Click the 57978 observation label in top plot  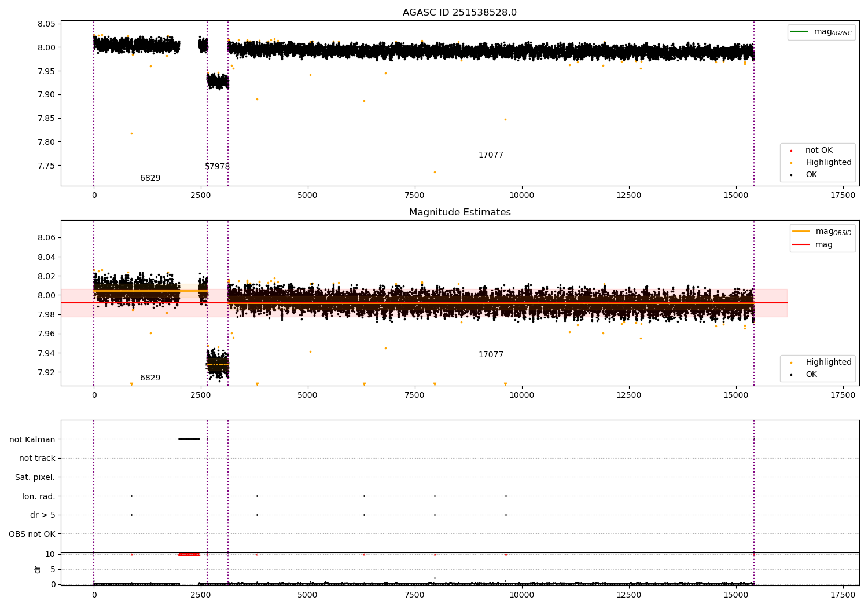click(217, 167)
